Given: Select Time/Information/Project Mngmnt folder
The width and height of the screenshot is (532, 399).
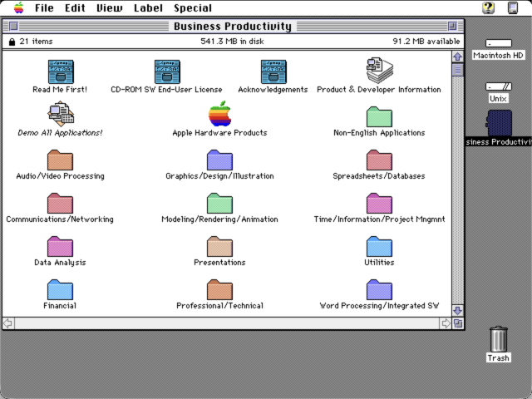Looking at the screenshot, I should click(x=379, y=203).
